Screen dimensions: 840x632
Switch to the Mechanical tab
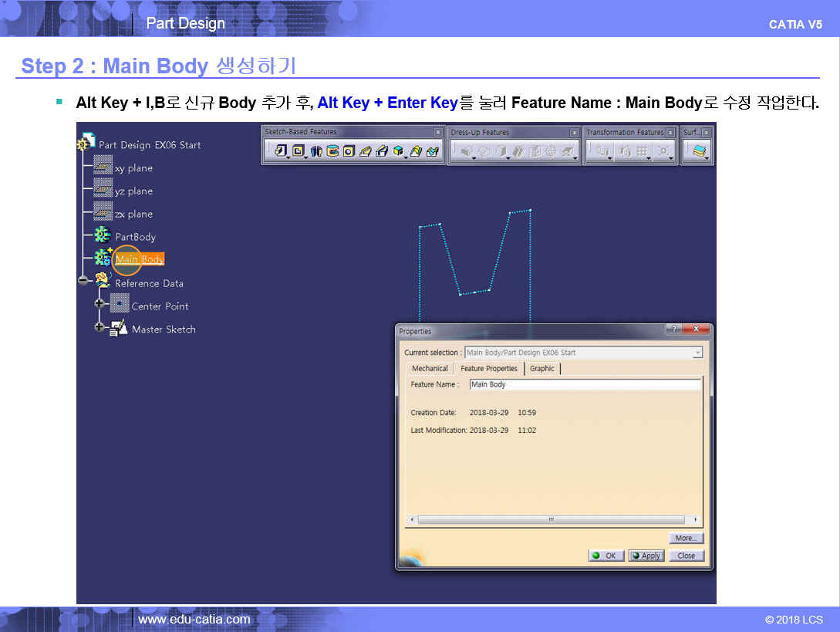430,369
